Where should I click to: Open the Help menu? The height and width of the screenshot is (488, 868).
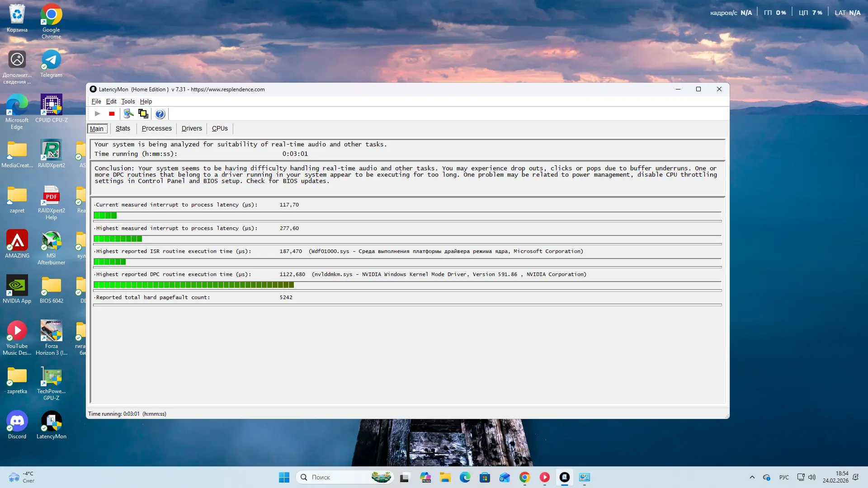pyautogui.click(x=146, y=101)
